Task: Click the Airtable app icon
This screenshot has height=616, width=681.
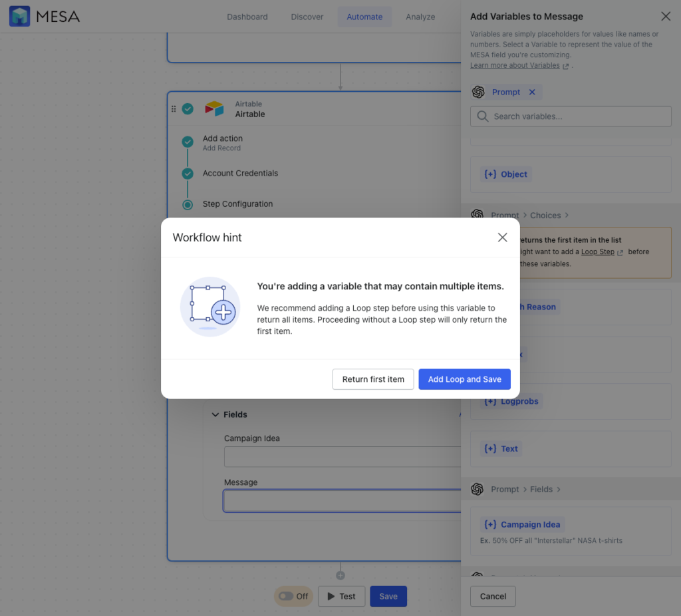Action: [x=214, y=108]
